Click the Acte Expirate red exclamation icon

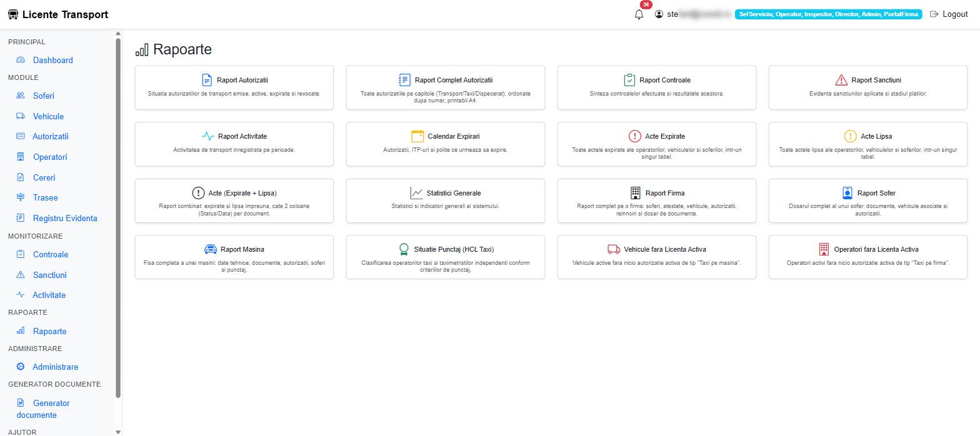[x=635, y=136]
